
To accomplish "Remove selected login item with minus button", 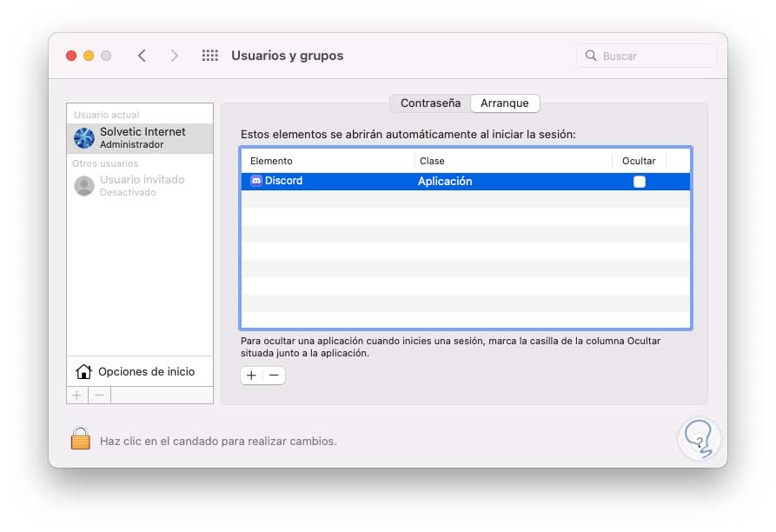I will click(x=274, y=376).
